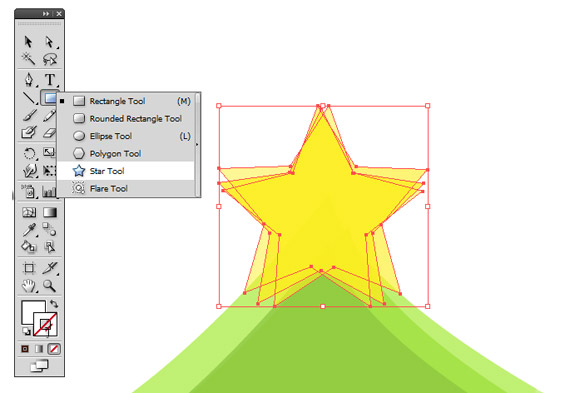The width and height of the screenshot is (580, 393).
Task: Select the Blend tool
Action: (49, 229)
